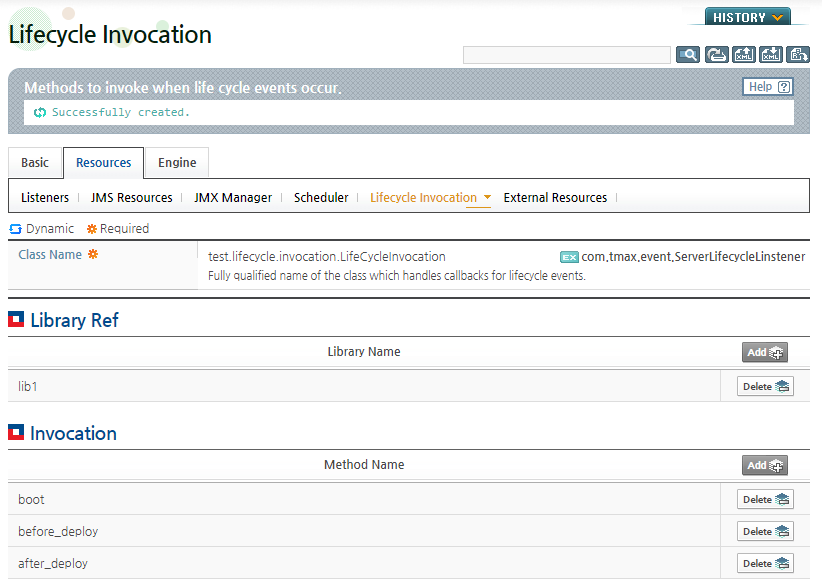Image resolution: width=822 pixels, height=588 pixels.
Task: Click the refresh/printer toolbar icon
Action: pyautogui.click(x=716, y=55)
